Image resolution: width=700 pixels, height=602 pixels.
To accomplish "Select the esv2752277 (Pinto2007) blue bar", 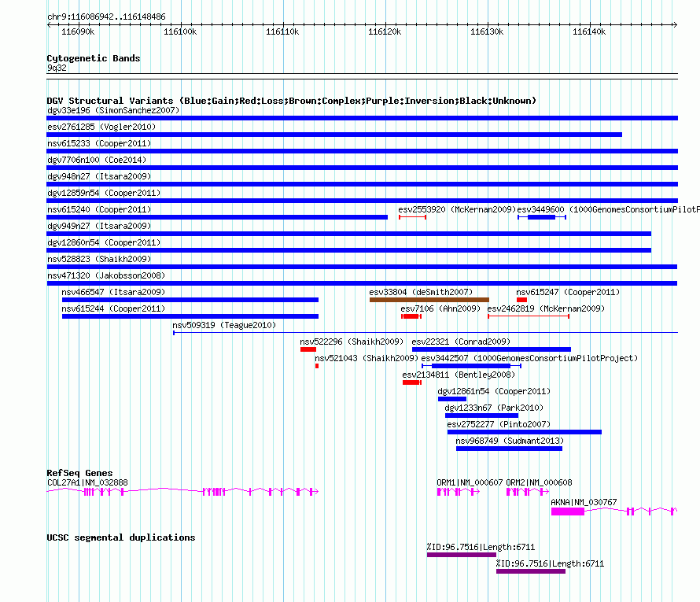I will pyautogui.click(x=524, y=432).
